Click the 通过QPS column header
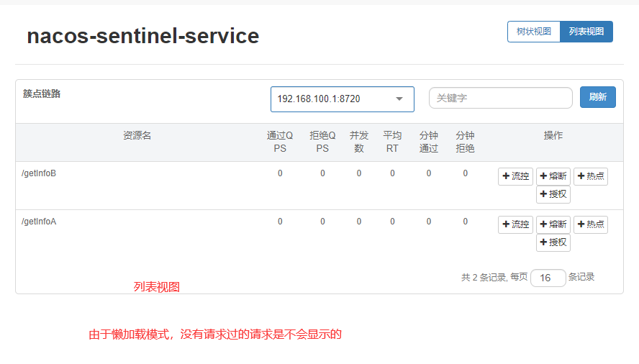This screenshot has height=364, width=639. [280, 142]
